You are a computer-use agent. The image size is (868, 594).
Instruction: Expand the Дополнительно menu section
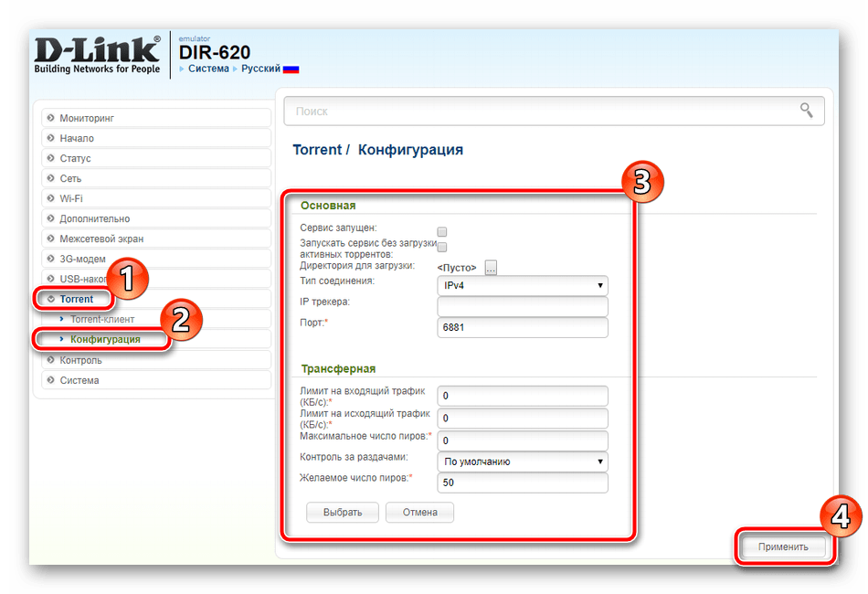pyautogui.click(x=156, y=218)
